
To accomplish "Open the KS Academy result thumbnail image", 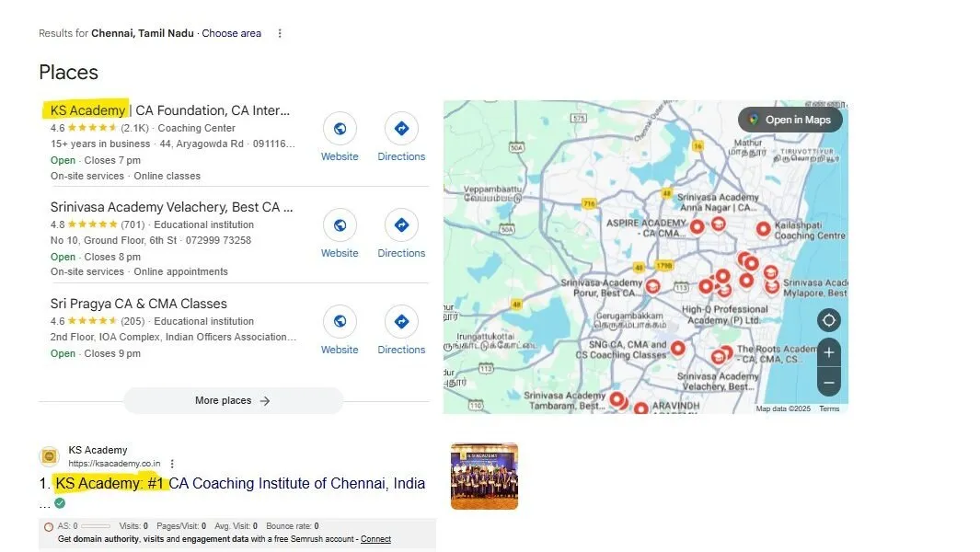I will click(x=484, y=477).
